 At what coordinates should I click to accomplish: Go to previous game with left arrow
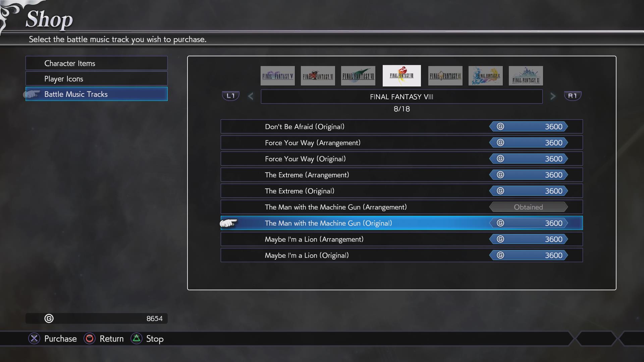(251, 97)
